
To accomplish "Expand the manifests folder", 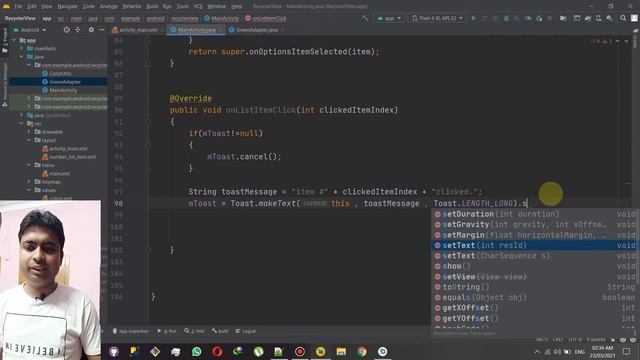I will (x=22, y=49).
